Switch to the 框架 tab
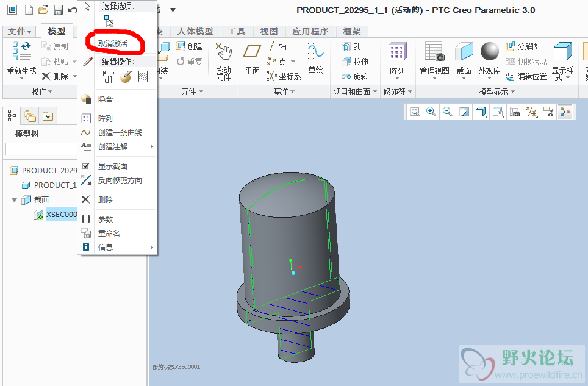Viewport: 588px width, 386px height. 352,32
